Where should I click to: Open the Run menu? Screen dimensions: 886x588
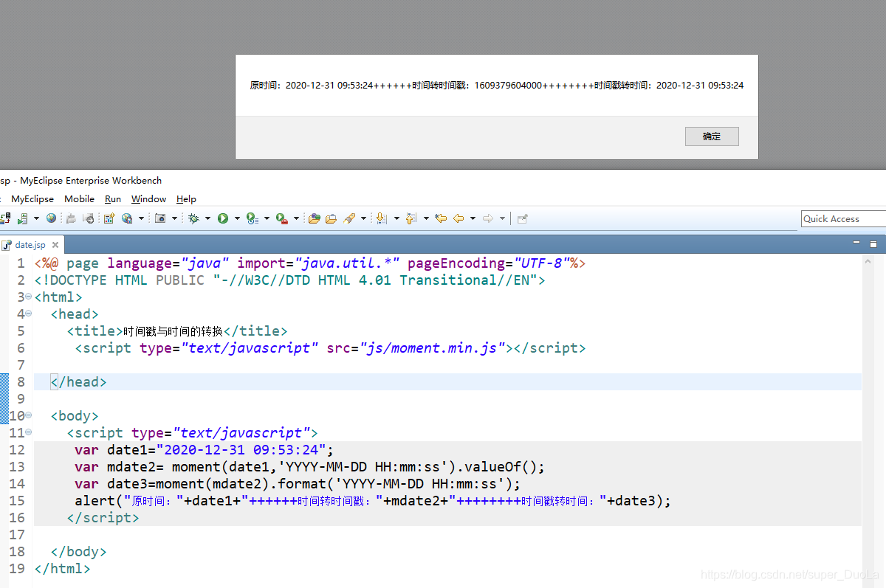pyautogui.click(x=113, y=199)
